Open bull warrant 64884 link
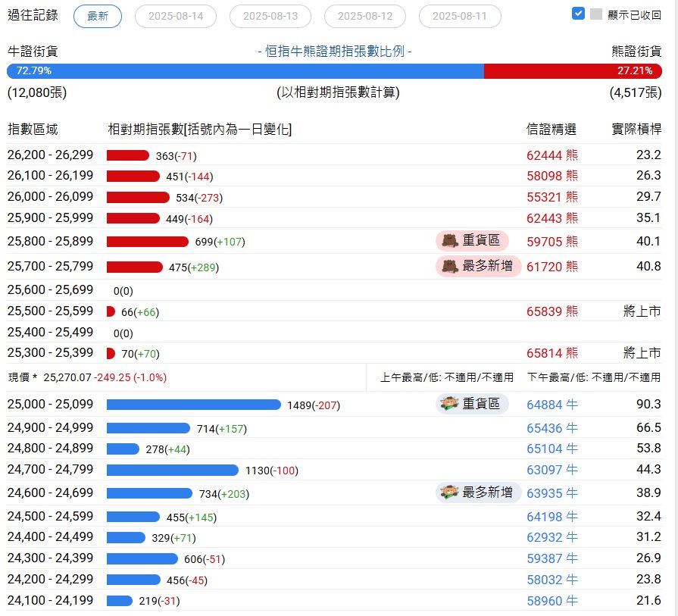This screenshot has height=616, width=678. (x=552, y=405)
